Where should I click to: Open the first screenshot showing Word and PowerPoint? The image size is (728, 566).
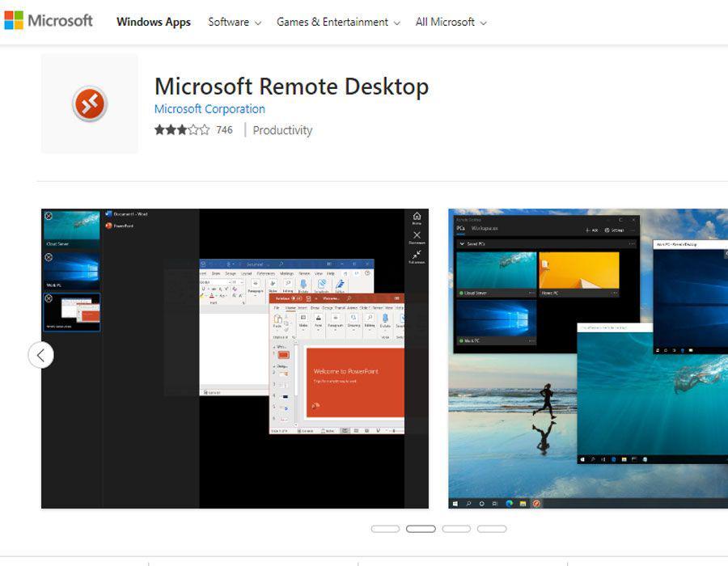tap(235, 359)
